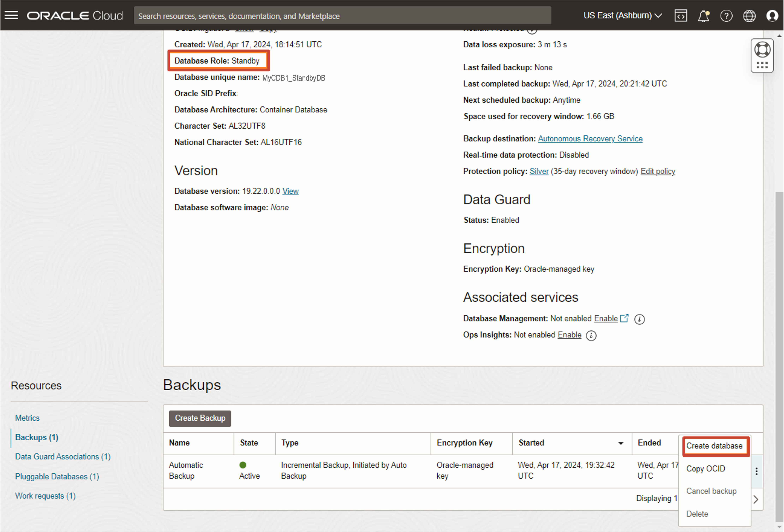Open Cloud Shell developer tools icon
Screen dimensions: 784x532
(681, 15)
